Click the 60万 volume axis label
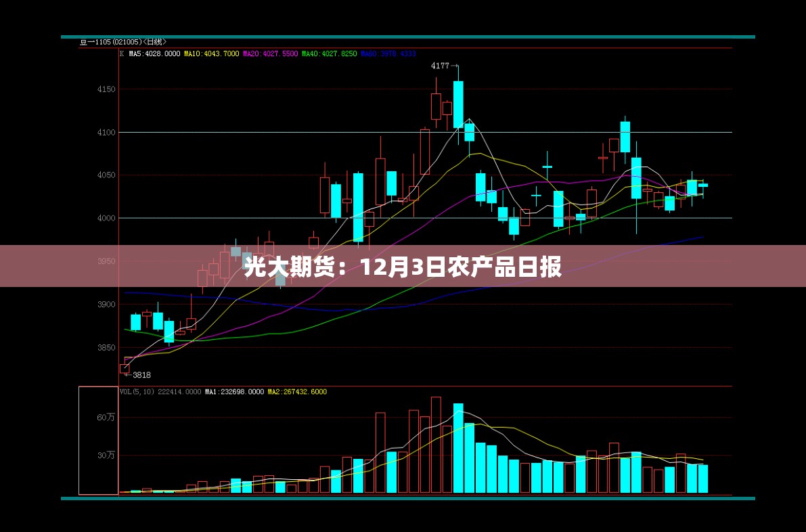 (x=106, y=418)
